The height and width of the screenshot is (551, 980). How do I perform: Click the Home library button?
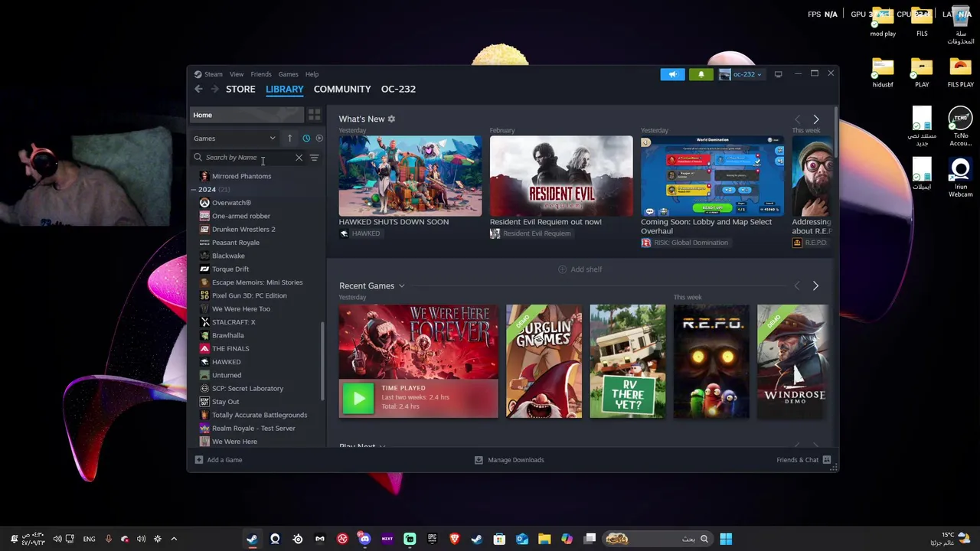[247, 115]
